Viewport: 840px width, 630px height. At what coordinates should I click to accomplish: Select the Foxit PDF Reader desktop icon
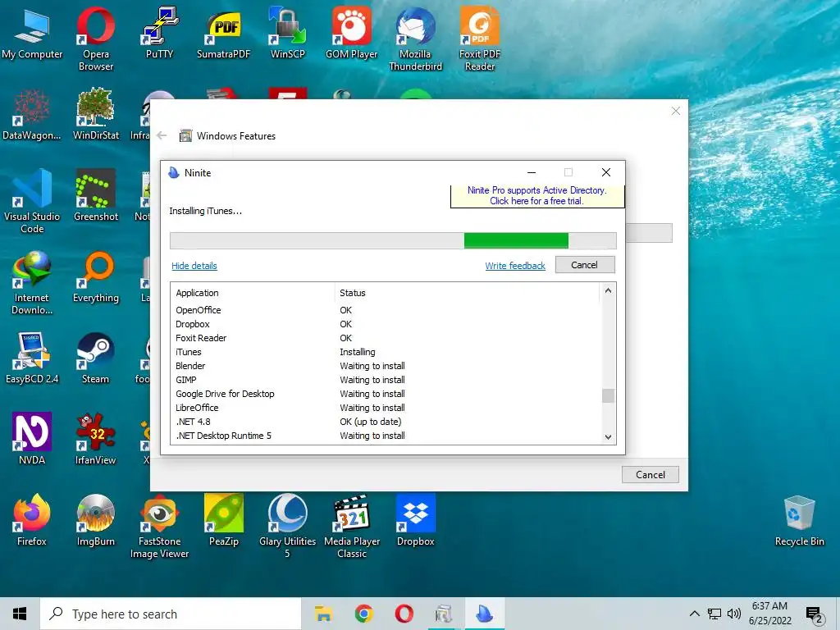coord(479,39)
